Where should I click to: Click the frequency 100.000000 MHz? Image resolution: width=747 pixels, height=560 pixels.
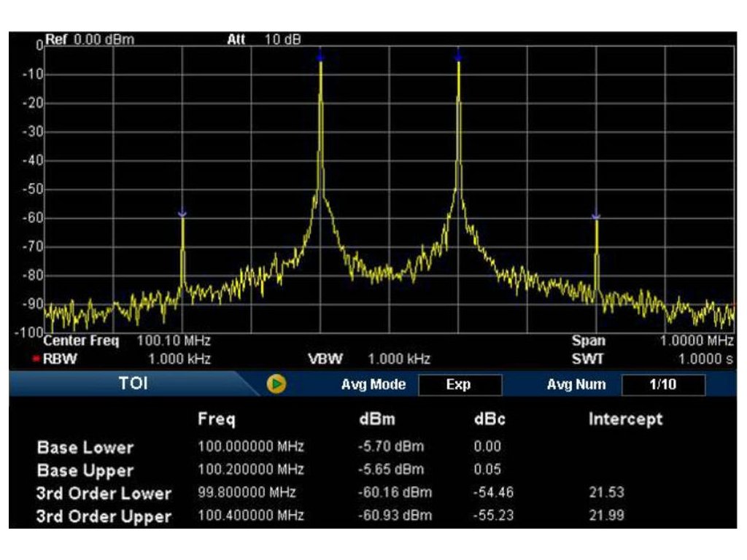251,447
